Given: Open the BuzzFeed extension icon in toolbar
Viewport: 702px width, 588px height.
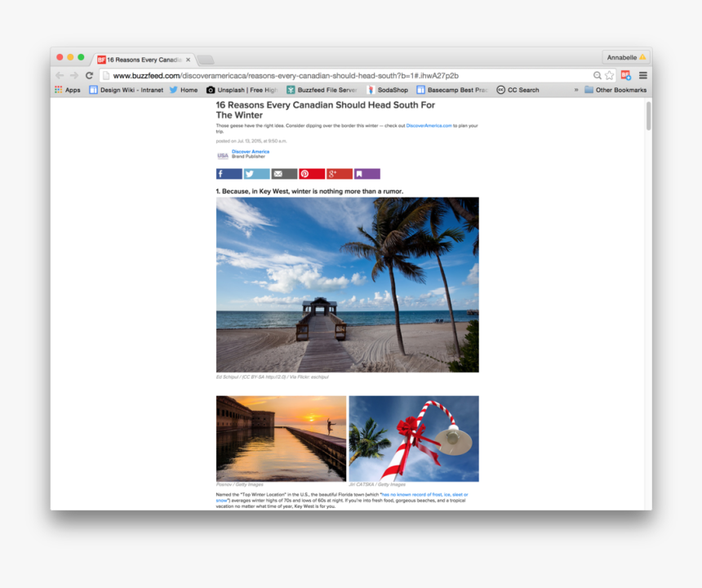Looking at the screenshot, I should point(626,76).
